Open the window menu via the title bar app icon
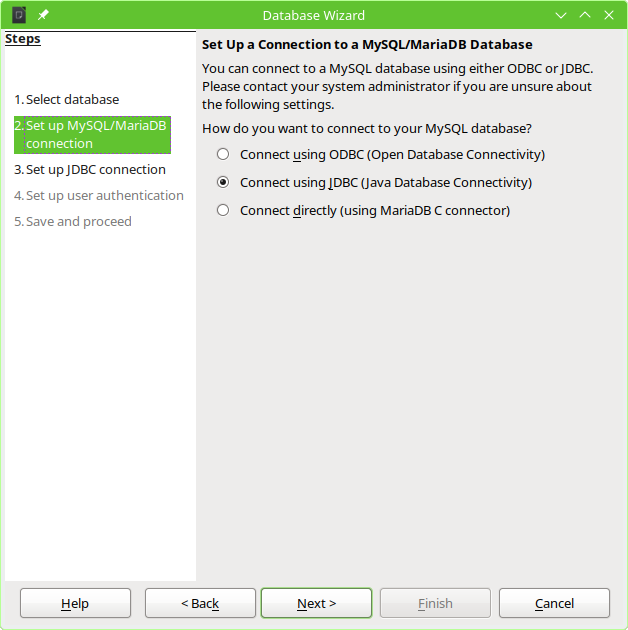Screen dimensions: 628x630 [19, 15]
